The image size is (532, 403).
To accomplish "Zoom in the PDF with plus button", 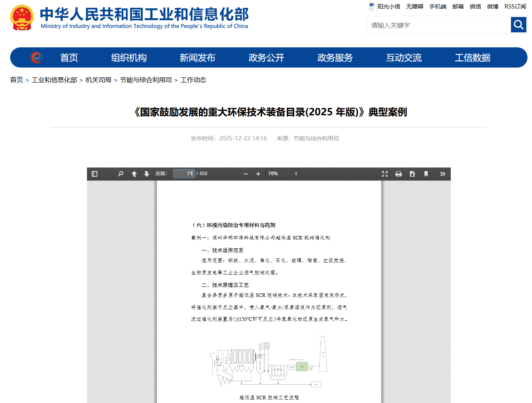I will pyautogui.click(x=258, y=174).
